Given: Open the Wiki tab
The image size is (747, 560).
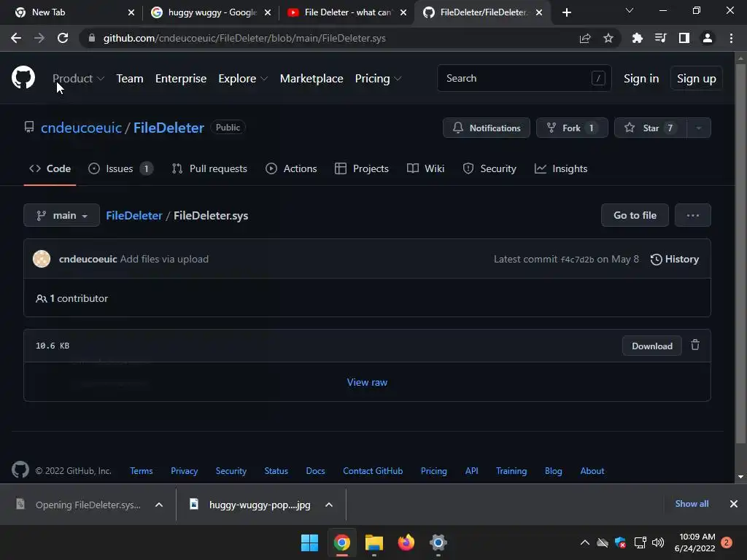Looking at the screenshot, I should click(425, 168).
